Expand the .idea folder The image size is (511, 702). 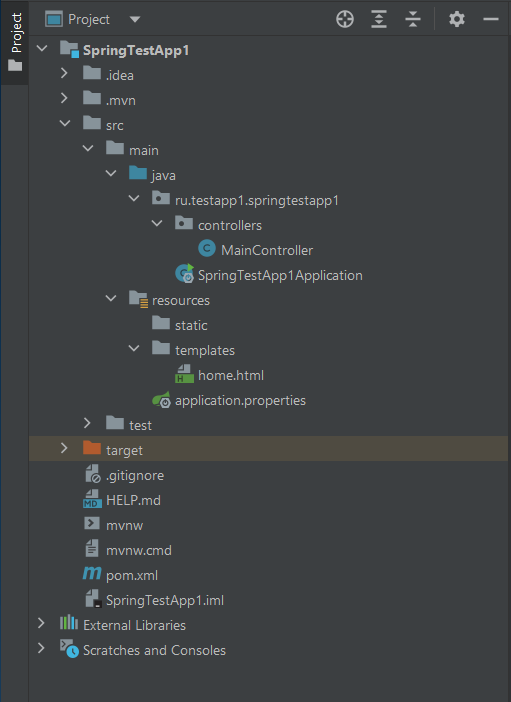coord(64,73)
